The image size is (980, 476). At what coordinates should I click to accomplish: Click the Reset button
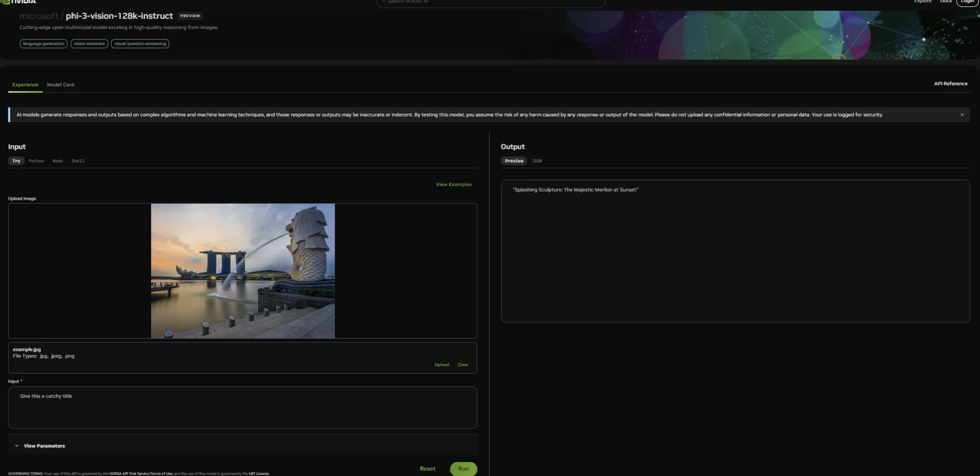point(428,469)
